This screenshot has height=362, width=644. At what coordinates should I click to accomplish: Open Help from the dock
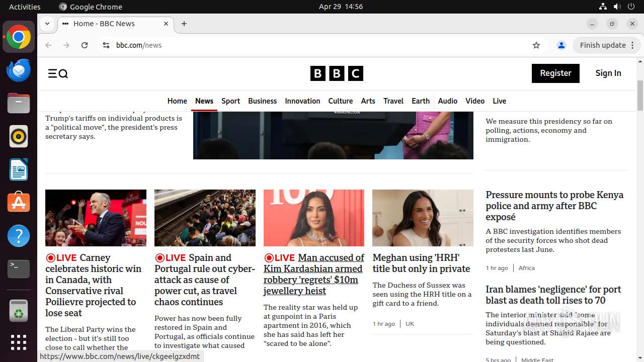pyautogui.click(x=19, y=236)
